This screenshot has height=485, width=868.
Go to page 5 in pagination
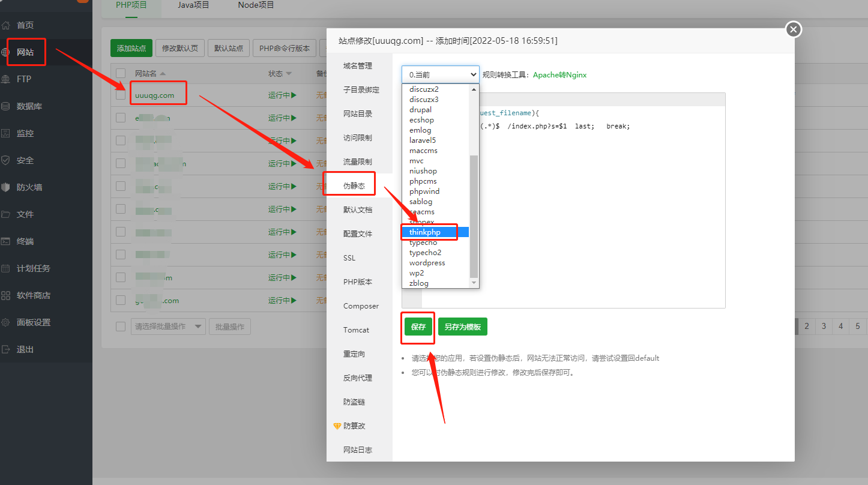tap(857, 326)
